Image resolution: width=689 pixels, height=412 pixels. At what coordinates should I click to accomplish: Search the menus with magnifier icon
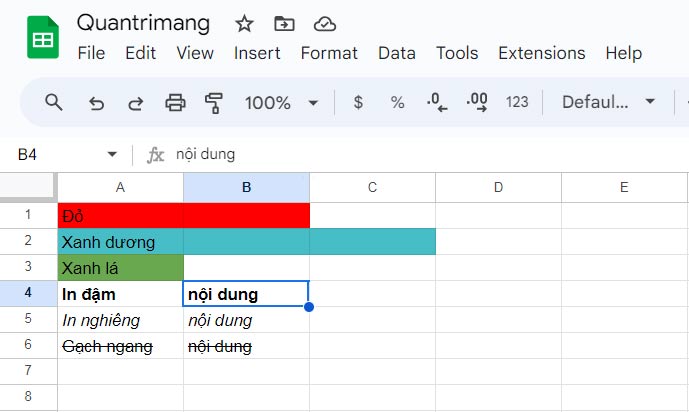54,102
